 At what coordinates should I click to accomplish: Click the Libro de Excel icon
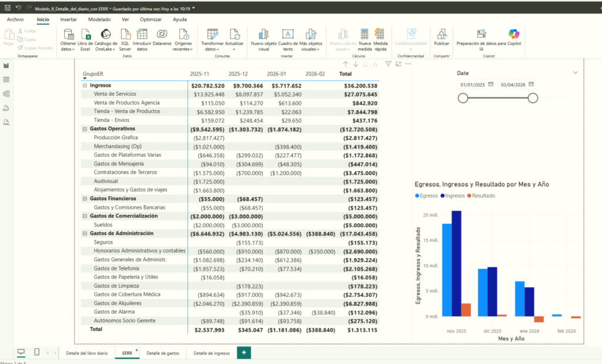click(85, 35)
